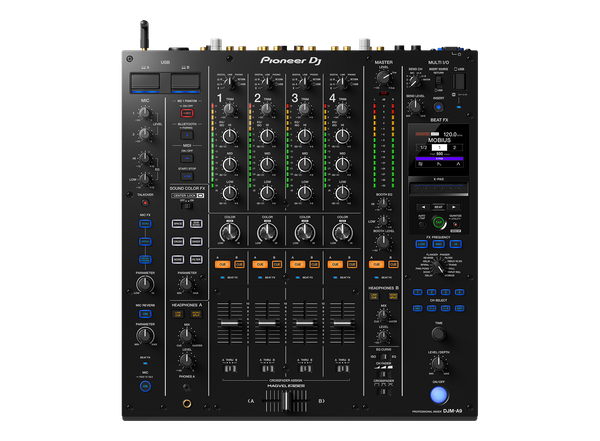Image resolution: width=600 pixels, height=441 pixels.
Task: Click the Magvel crossfader handle
Action: pyautogui.click(x=285, y=401)
